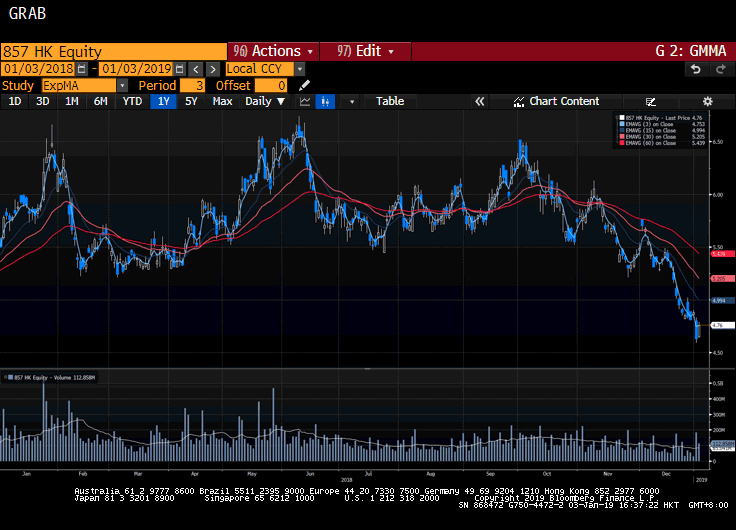
Task: Click the 4.76 last price axis tag
Action: [x=722, y=325]
